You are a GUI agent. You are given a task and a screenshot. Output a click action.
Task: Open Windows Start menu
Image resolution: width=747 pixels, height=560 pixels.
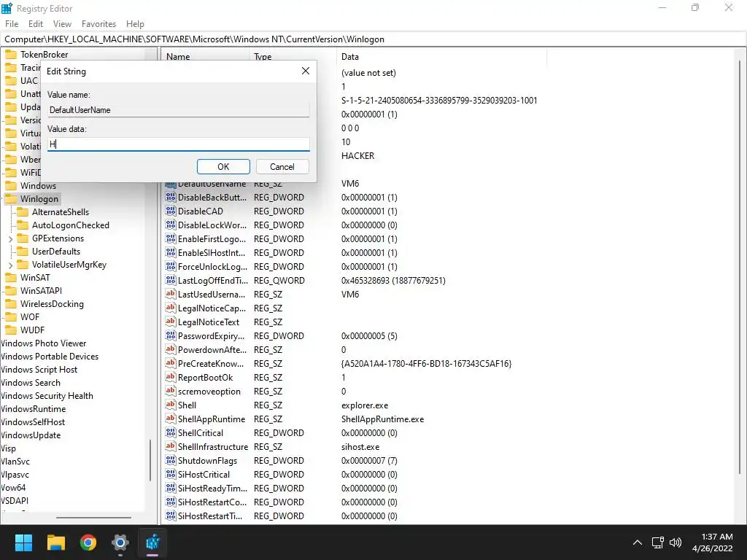[x=23, y=542]
